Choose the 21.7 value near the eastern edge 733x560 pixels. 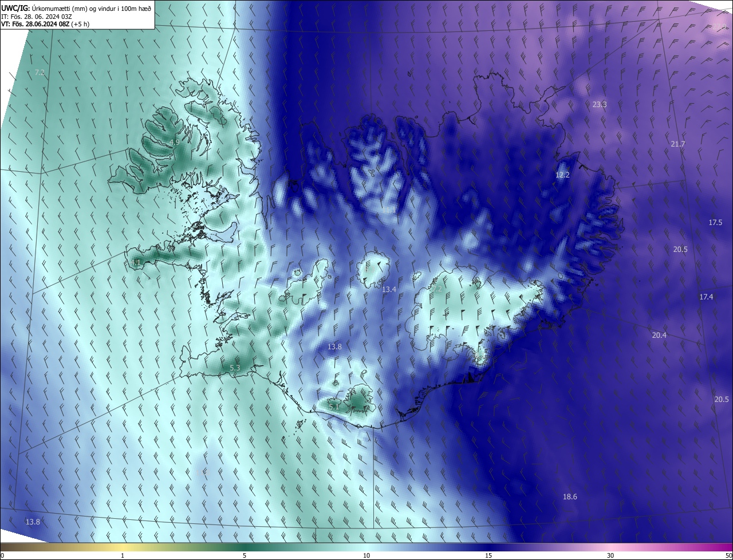(x=677, y=144)
